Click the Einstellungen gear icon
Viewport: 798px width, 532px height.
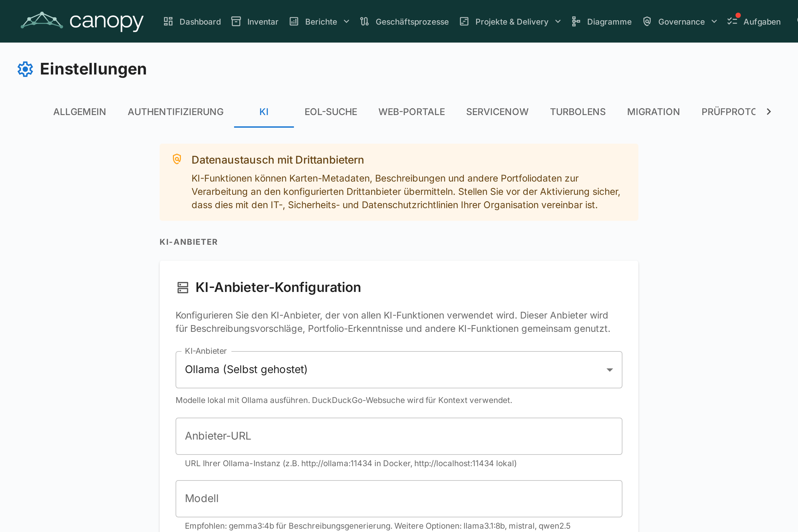click(26, 69)
